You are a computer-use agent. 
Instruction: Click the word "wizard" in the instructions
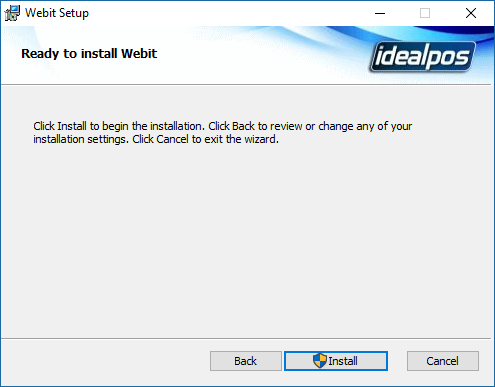pyautogui.click(x=260, y=139)
